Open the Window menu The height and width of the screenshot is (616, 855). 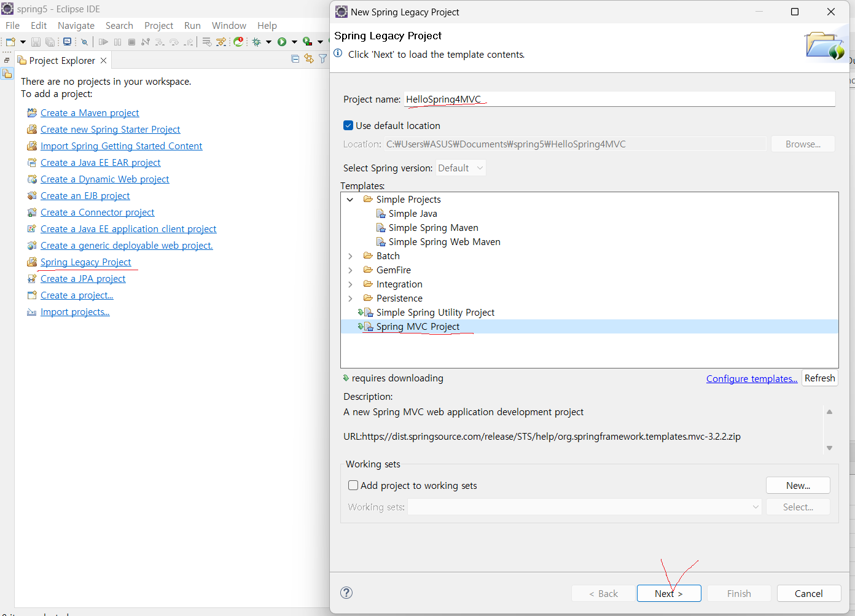click(x=228, y=25)
